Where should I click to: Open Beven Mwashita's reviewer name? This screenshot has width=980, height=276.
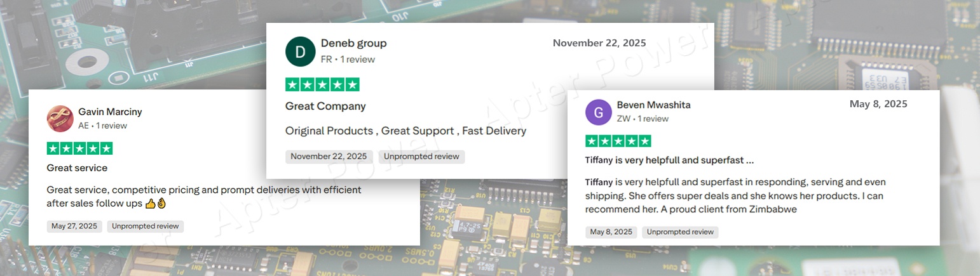point(653,105)
